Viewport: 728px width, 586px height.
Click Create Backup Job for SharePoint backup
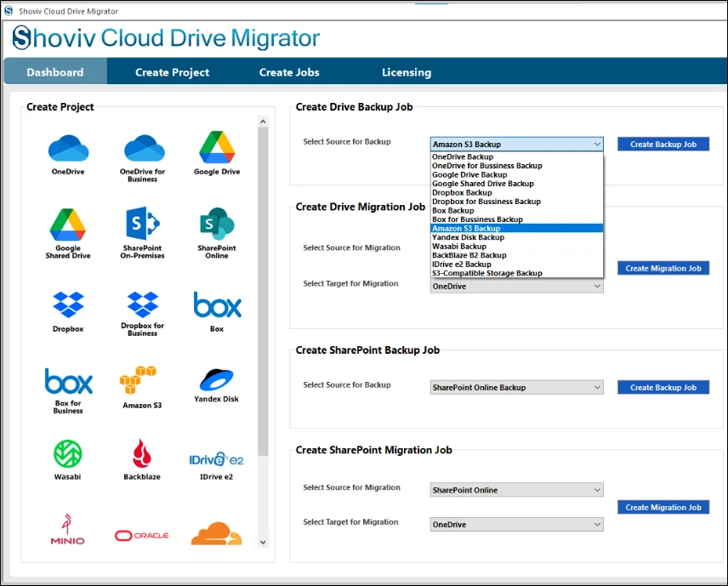coord(663,387)
